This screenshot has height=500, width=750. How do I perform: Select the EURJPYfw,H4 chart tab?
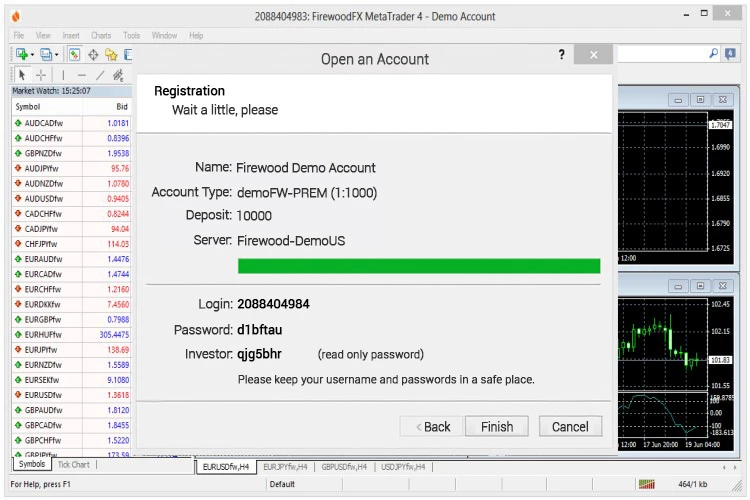click(285, 467)
